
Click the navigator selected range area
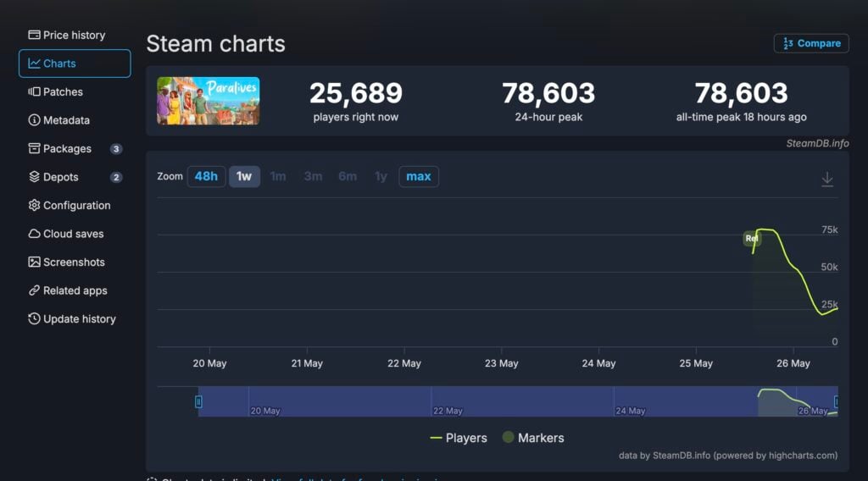tap(518, 401)
